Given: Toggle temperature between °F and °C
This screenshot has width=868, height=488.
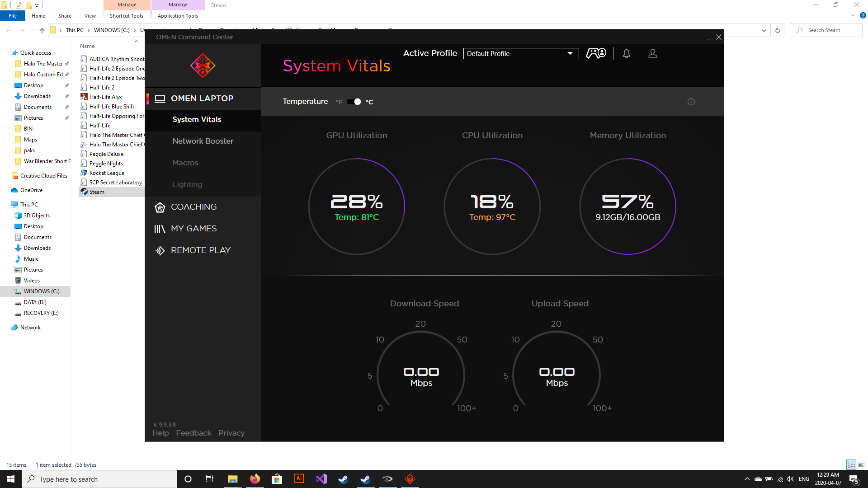Looking at the screenshot, I should (x=354, y=102).
